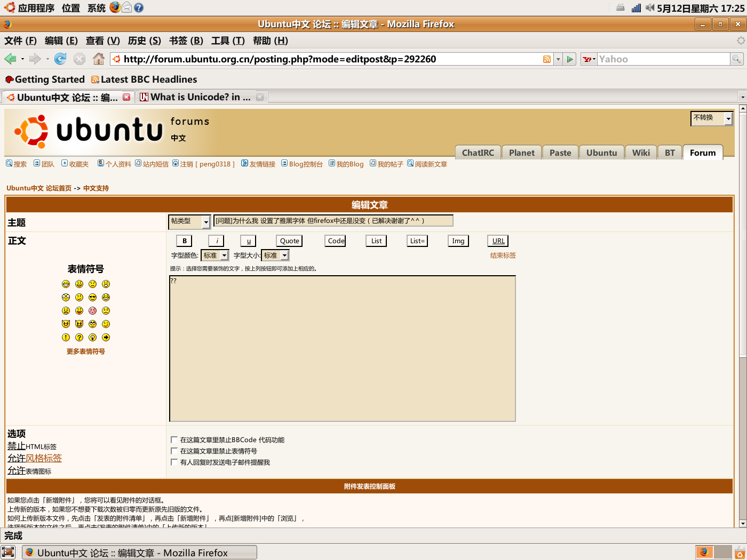Click the green Go arrow button
747x560 pixels.
[570, 59]
